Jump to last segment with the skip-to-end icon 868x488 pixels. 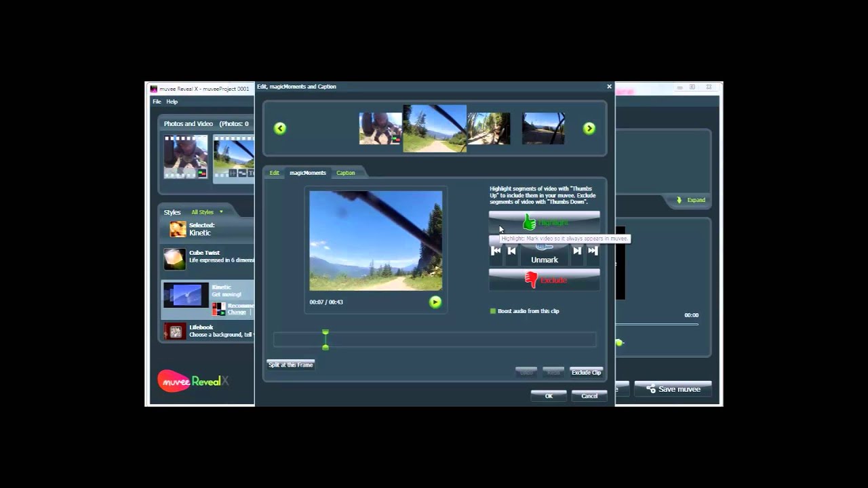coord(593,251)
